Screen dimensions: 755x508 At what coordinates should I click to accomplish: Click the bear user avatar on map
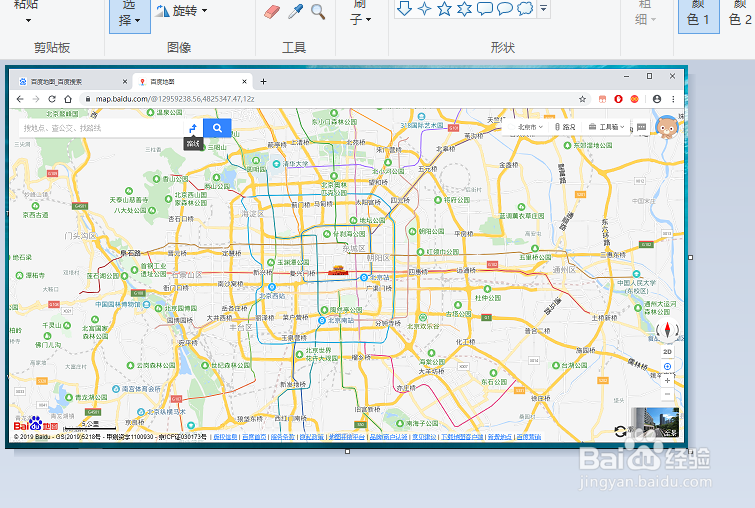point(667,127)
